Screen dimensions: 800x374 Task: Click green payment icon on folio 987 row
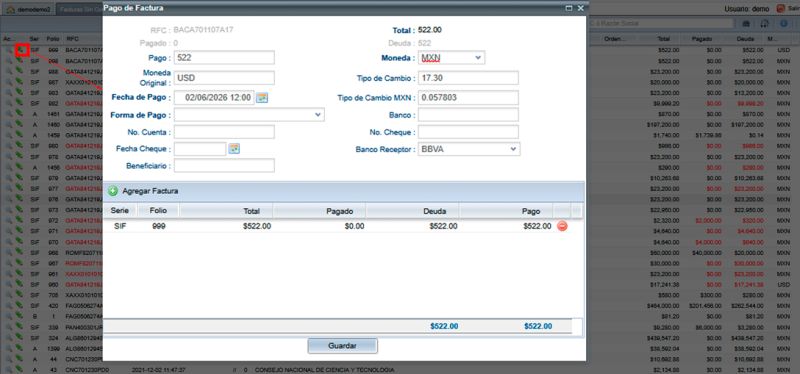[19, 82]
